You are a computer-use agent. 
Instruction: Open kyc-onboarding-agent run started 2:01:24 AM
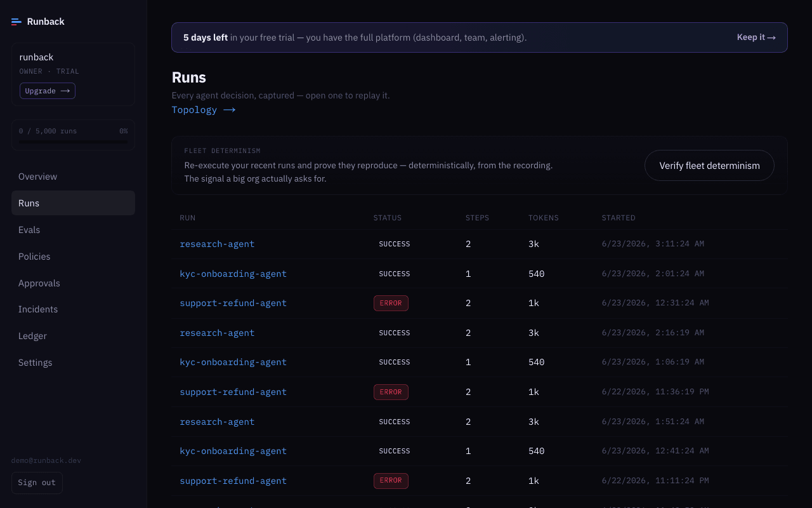tap(233, 274)
